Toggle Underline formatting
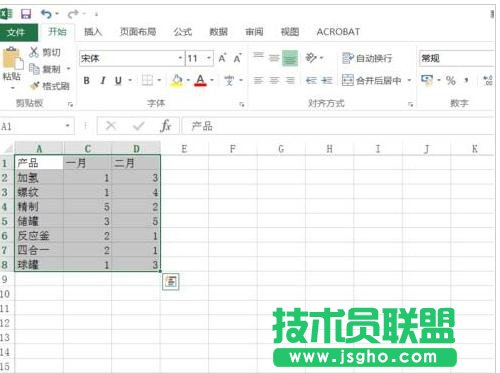 click(x=118, y=80)
